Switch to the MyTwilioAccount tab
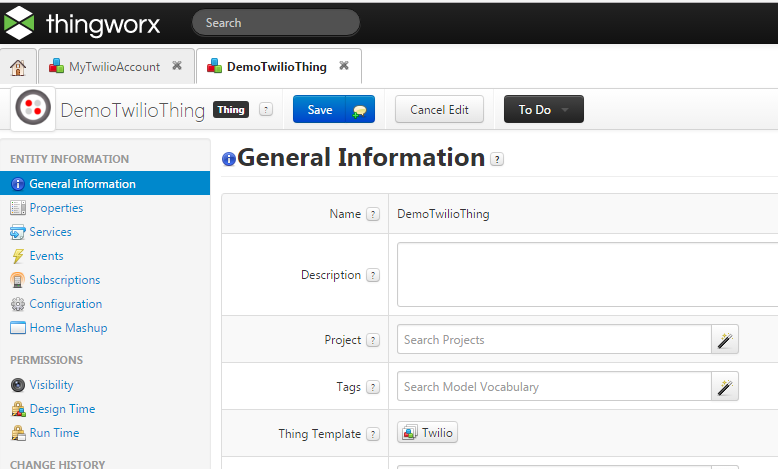Viewport: 778px width, 469px height. 114,67
